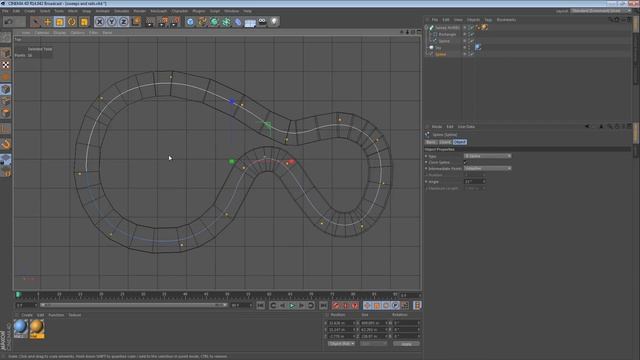The width and height of the screenshot is (640, 360).
Task: Open the array modeling objects icon
Action: (x=226, y=22)
